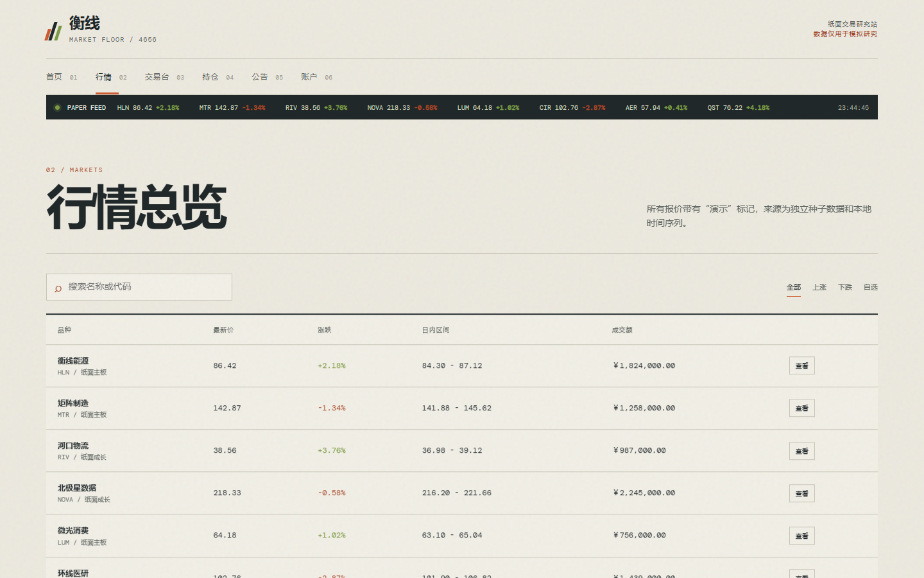Click the QST 76.22 ticker item
The width and height of the screenshot is (924, 578).
[x=739, y=108]
